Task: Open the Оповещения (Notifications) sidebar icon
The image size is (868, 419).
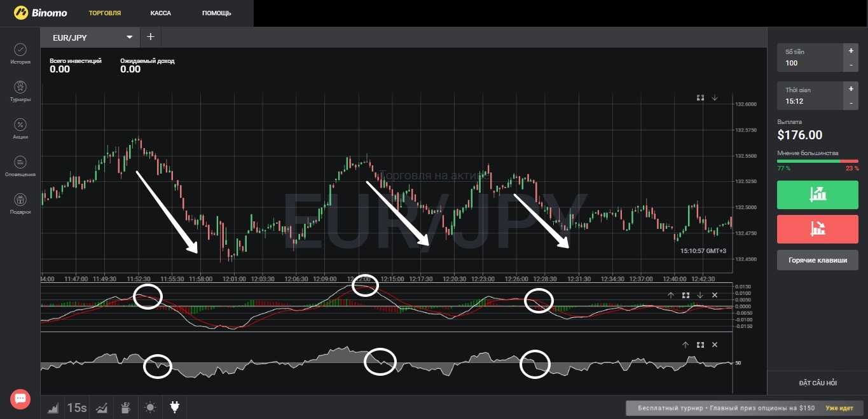Action: pos(20,162)
